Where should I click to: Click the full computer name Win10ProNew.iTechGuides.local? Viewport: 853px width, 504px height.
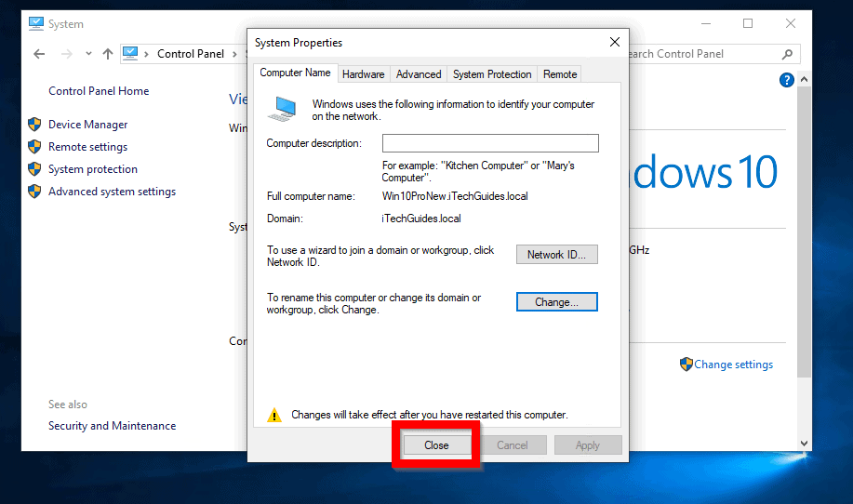[x=455, y=196]
